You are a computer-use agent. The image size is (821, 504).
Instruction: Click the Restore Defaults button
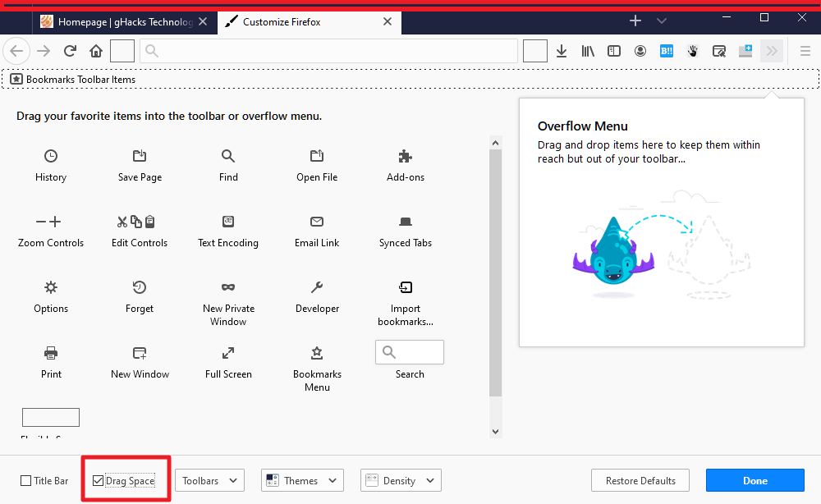point(640,480)
